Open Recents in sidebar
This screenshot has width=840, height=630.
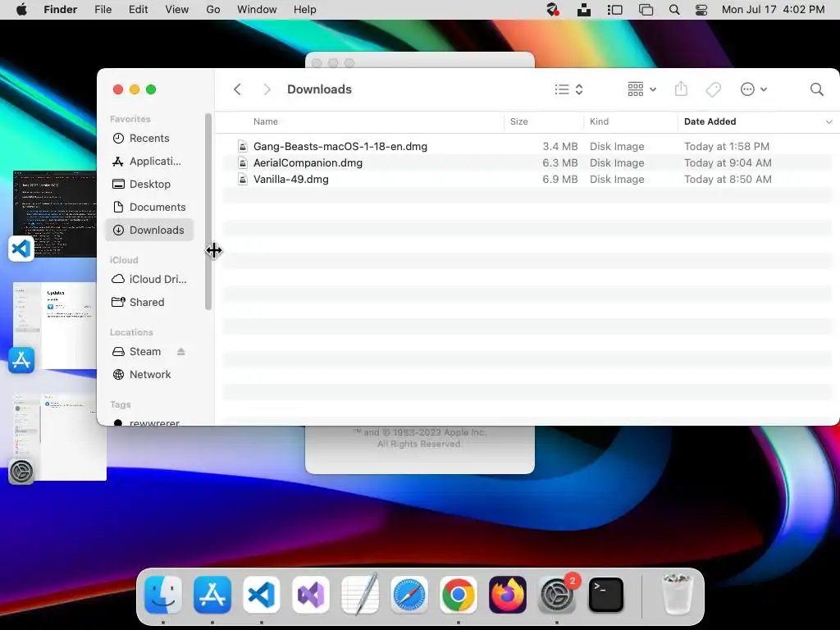[149, 138]
